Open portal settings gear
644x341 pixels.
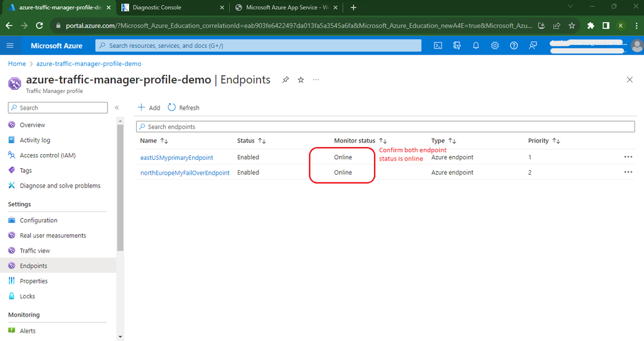pos(495,46)
